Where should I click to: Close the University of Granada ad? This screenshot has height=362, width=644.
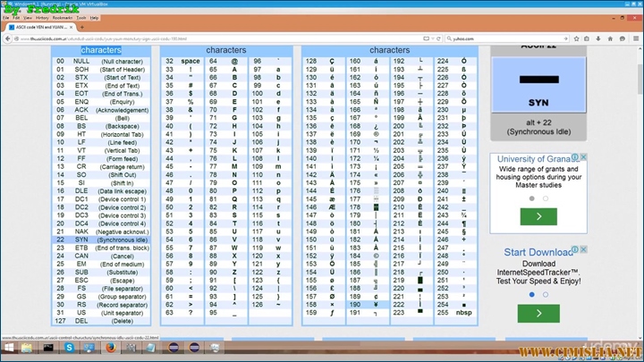coord(583,158)
